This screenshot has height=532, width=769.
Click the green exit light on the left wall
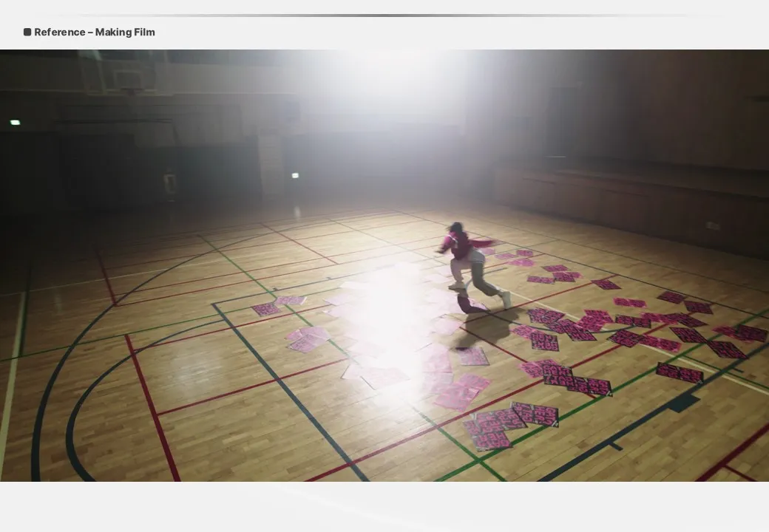coord(15,123)
